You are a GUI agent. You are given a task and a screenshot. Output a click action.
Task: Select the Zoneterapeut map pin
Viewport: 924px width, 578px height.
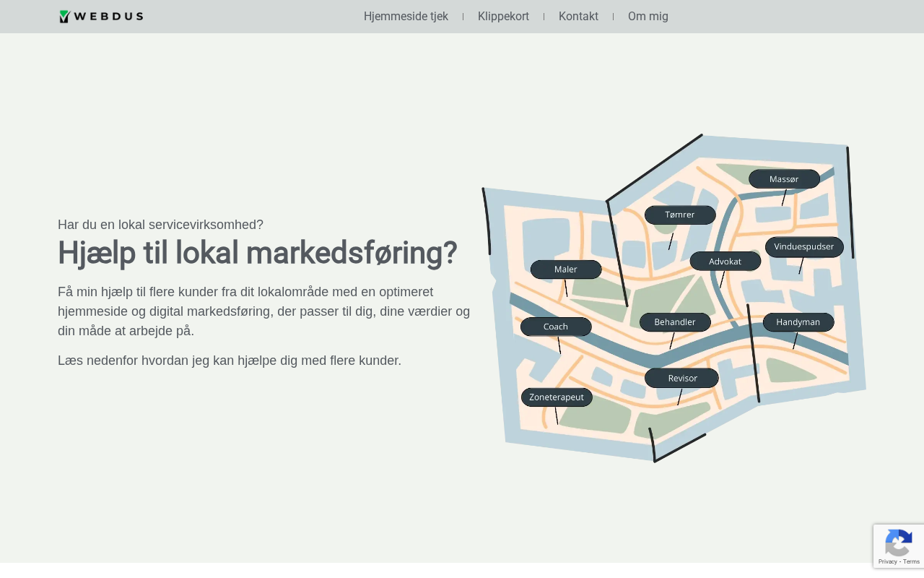[556, 397]
